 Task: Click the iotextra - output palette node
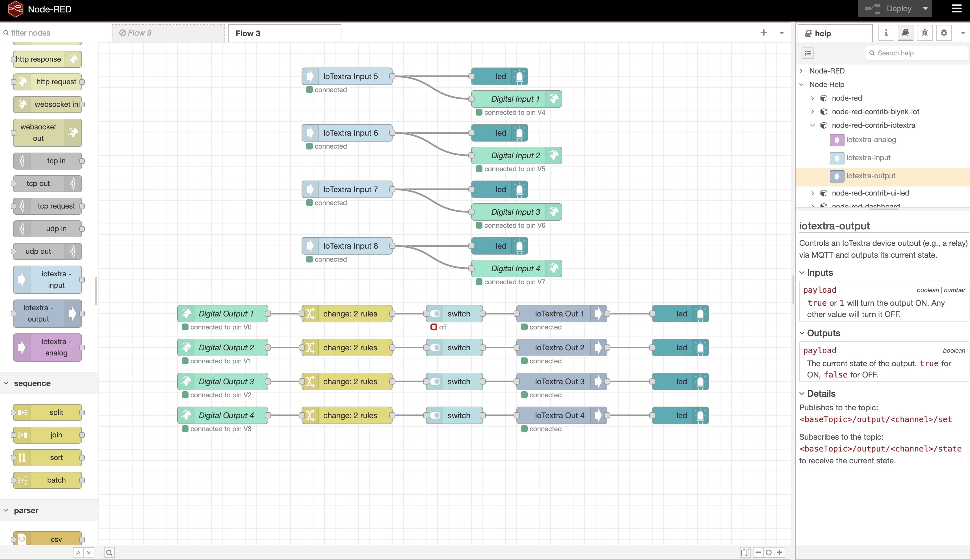47,313
